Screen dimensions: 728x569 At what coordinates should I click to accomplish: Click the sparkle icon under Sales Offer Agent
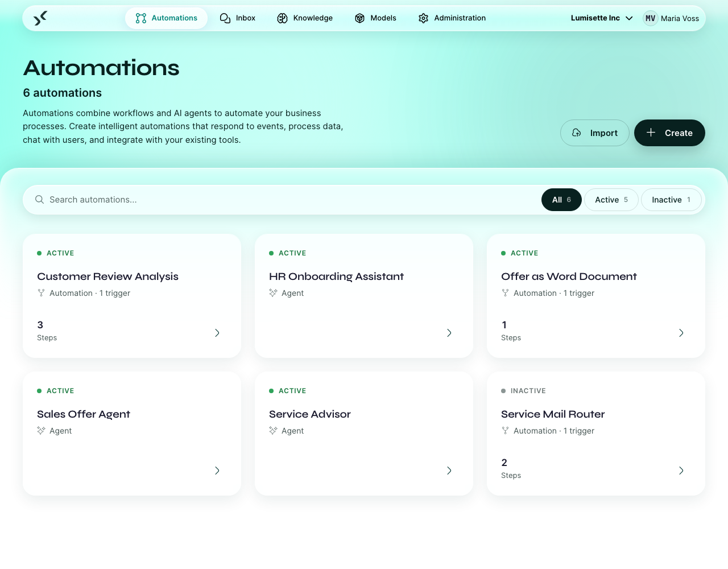[41, 431]
